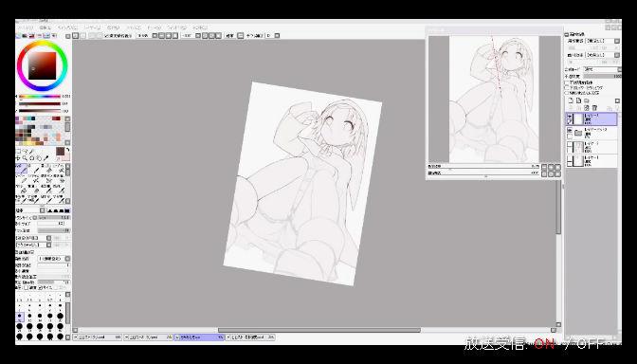
Task: Open the Canvas menu
Action: [67, 27]
